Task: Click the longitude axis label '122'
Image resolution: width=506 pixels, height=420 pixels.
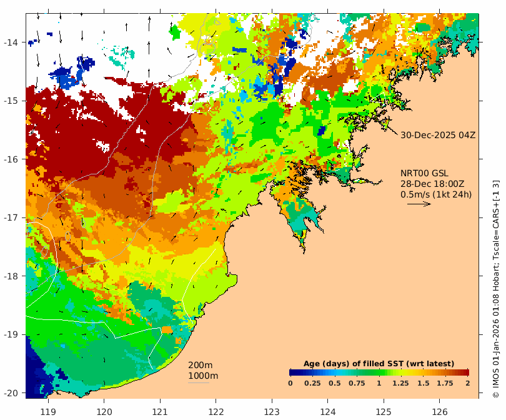Action: click(216, 412)
